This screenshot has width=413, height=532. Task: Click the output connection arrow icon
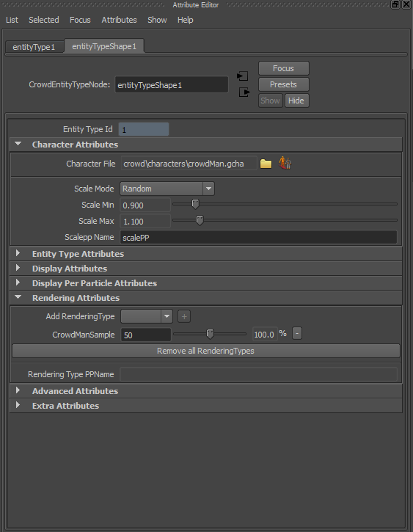coord(244,92)
